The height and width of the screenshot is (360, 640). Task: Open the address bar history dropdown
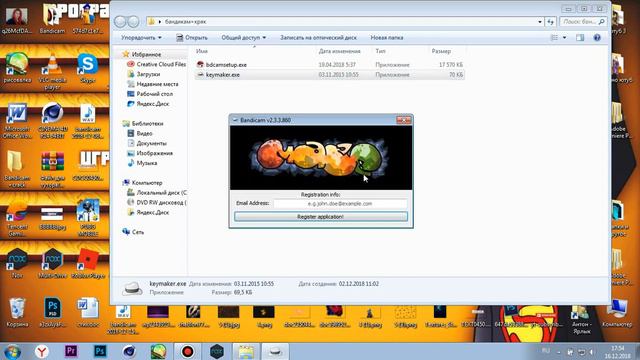(x=540, y=22)
